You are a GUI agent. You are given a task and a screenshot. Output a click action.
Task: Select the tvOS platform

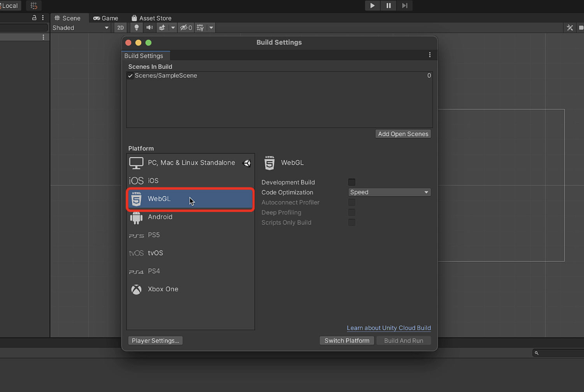190,253
